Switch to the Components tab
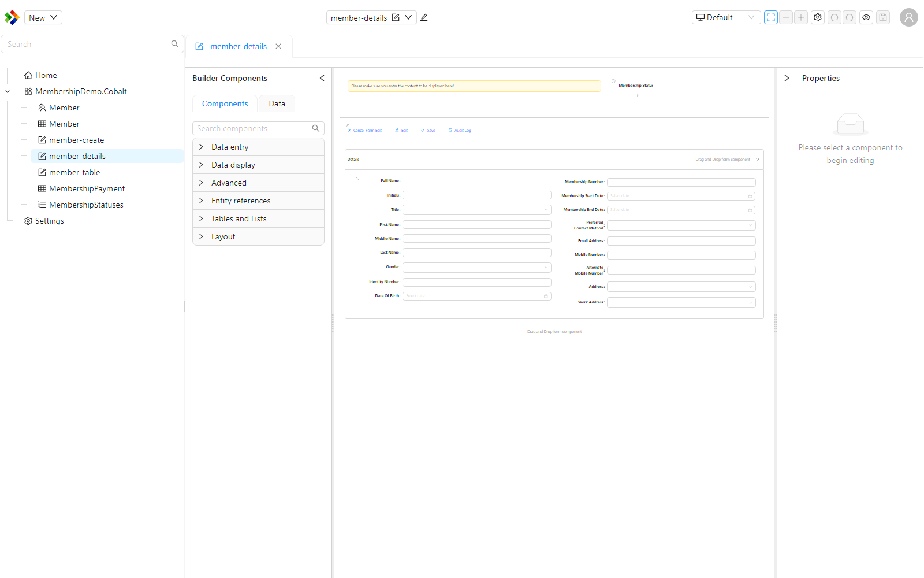This screenshot has height=578, width=924. tap(225, 103)
